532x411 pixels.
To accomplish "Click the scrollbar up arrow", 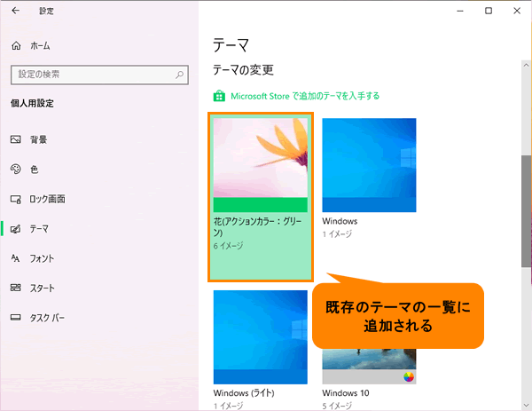I will click(x=526, y=65).
